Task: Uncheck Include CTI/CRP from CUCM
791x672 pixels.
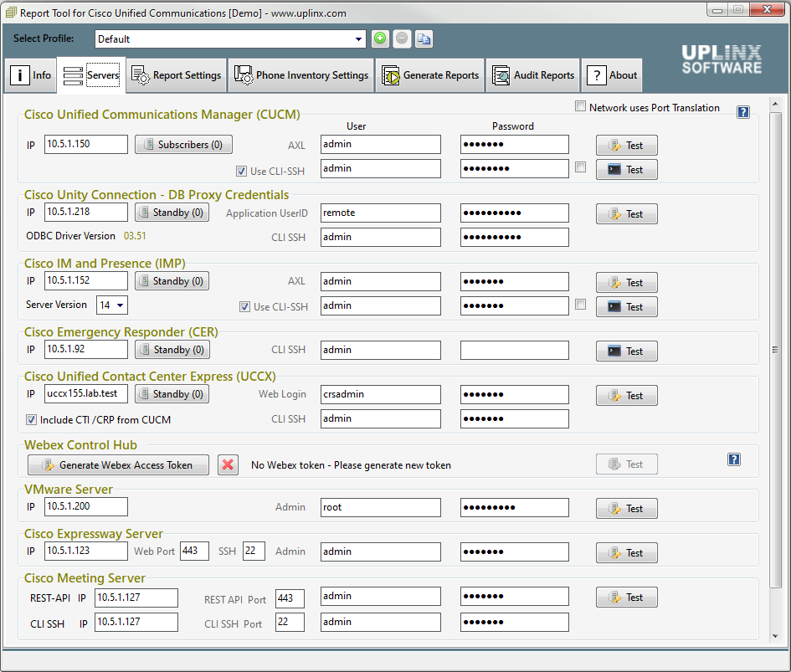Action: (31, 420)
